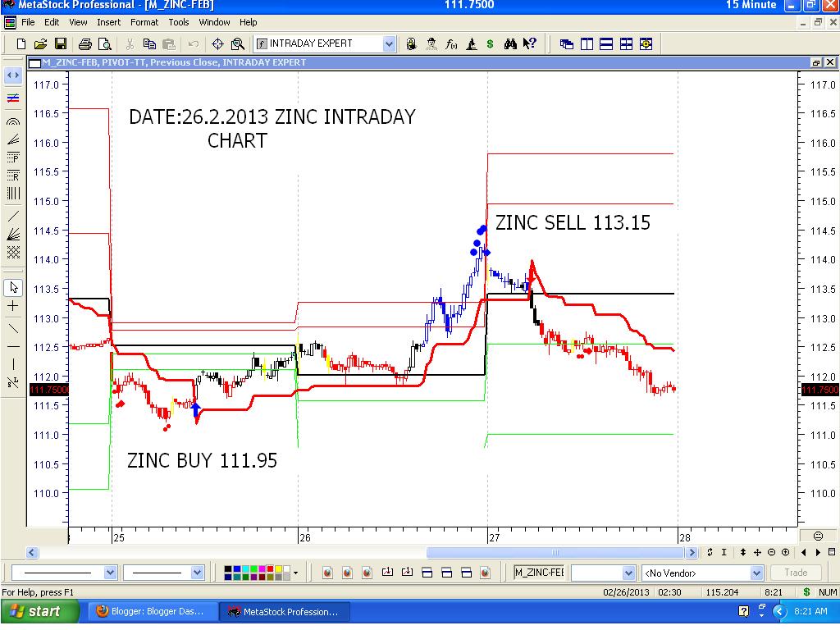Open the INTRADAY EXPERT dropdown list
840x630 pixels.
click(x=390, y=43)
